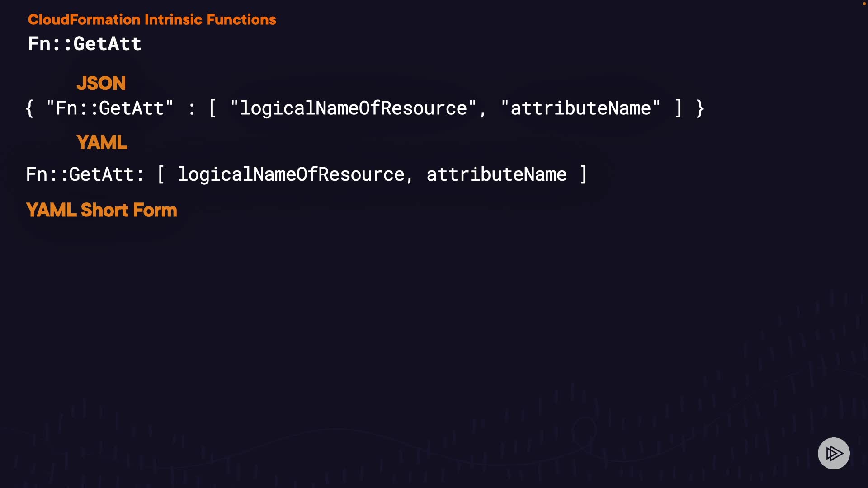
Task: Click quoted "Fn::GetAtt" key in JSON line
Action: coord(110,108)
